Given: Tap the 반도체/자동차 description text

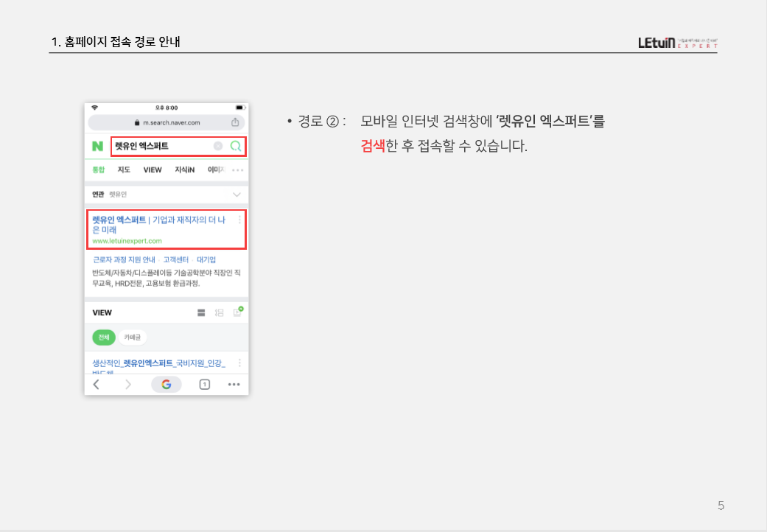Looking at the screenshot, I should (x=167, y=279).
